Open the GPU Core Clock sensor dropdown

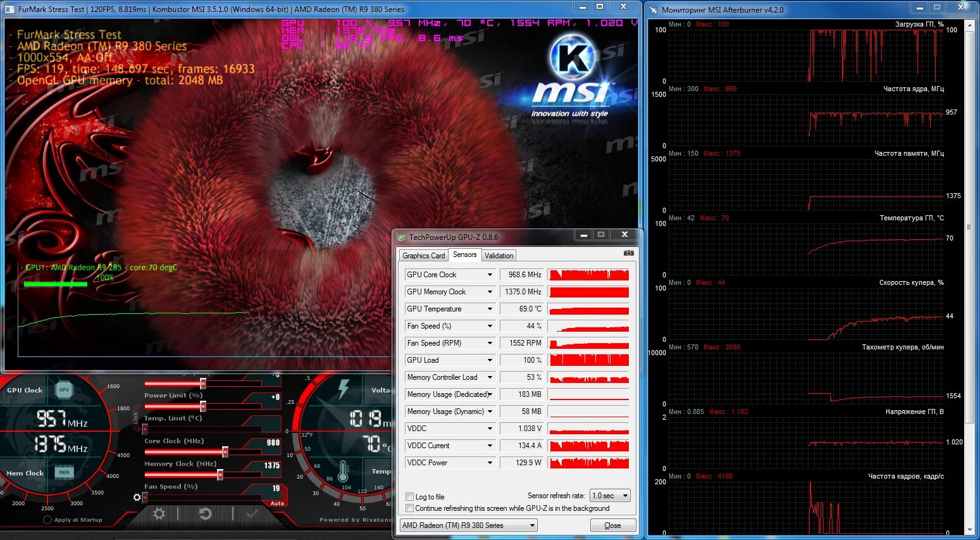(x=490, y=275)
